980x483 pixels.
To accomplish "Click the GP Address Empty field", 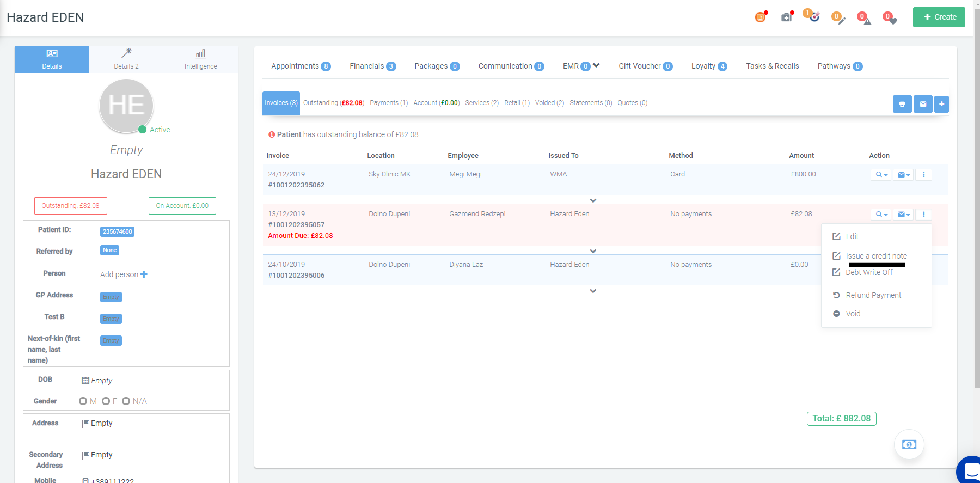I will pos(111,297).
